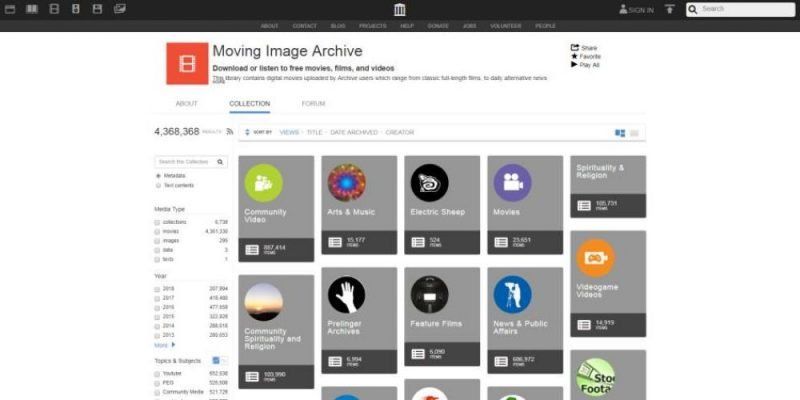Tick the 2017 year filter checkbox

(x=158, y=297)
